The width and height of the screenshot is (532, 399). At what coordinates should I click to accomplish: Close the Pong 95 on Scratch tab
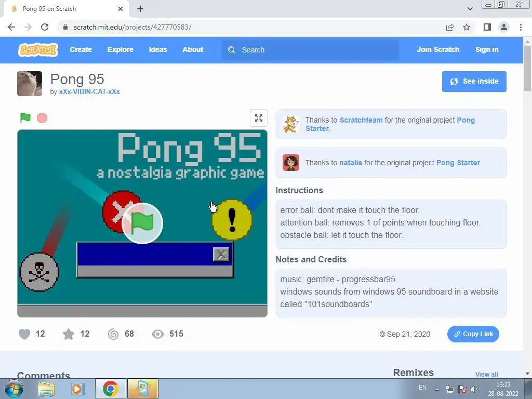pos(121,9)
